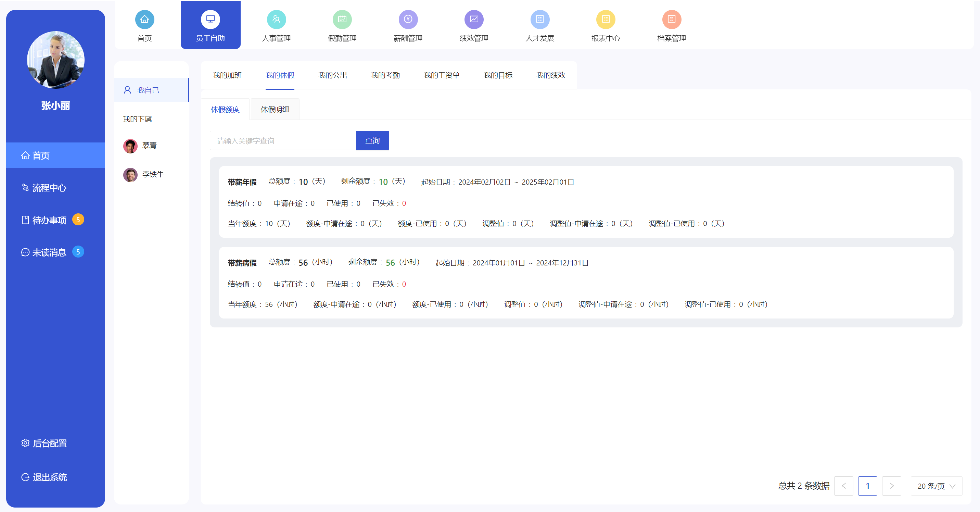Open the 人才发展 module icon
The height and width of the screenshot is (512, 980).
coord(540,20)
